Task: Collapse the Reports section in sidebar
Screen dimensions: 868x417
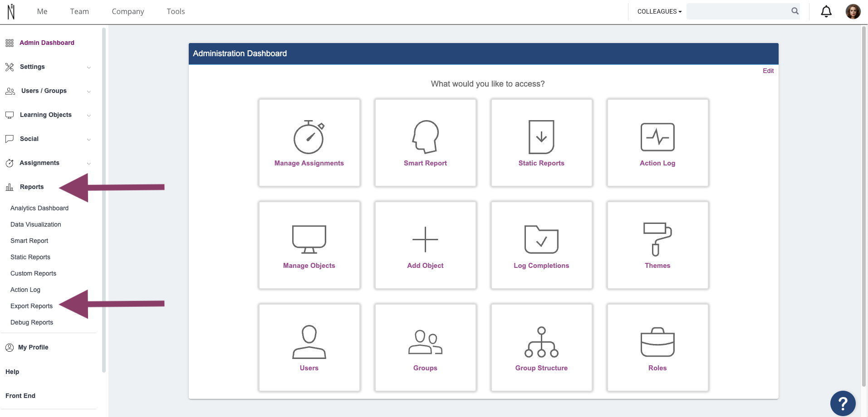Action: [x=32, y=187]
